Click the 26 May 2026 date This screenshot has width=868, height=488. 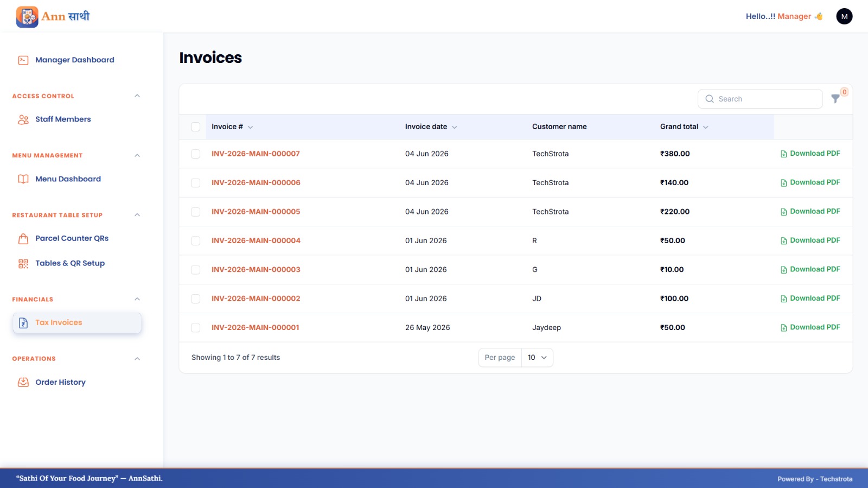click(x=427, y=328)
